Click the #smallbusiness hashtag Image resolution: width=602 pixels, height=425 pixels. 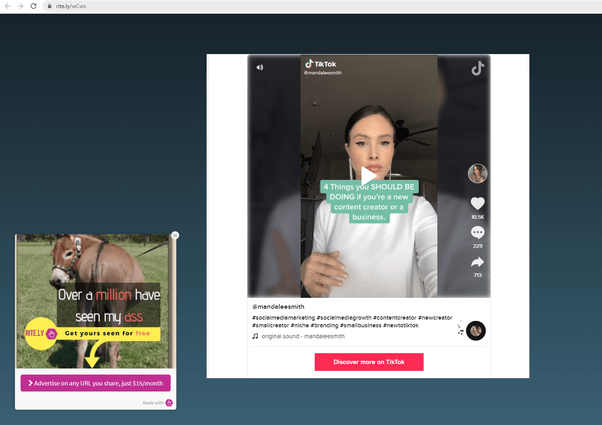point(361,326)
